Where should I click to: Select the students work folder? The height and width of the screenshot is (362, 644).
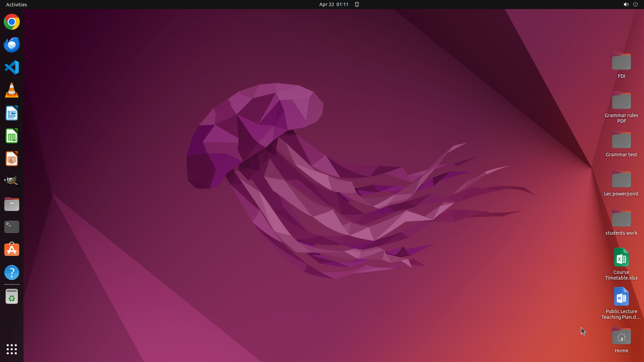[621, 219]
